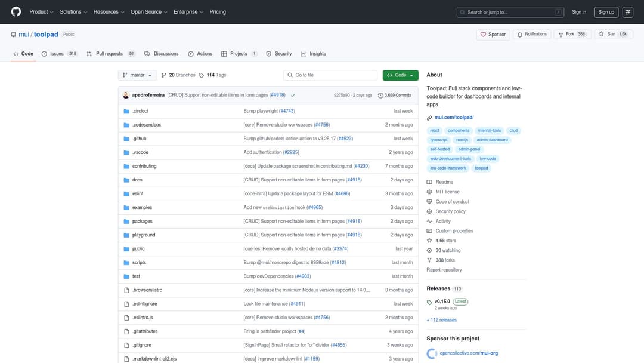Click the Pricing link
The height and width of the screenshot is (363, 644).
218,12
